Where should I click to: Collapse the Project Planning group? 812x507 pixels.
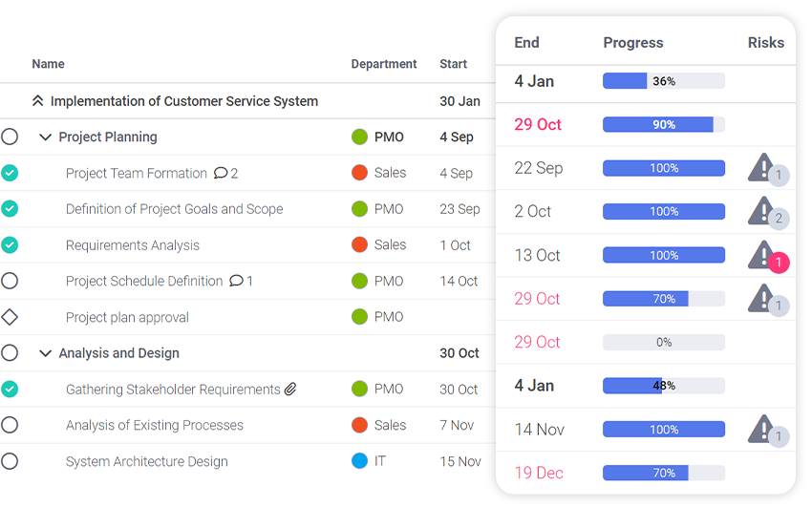click(45, 137)
